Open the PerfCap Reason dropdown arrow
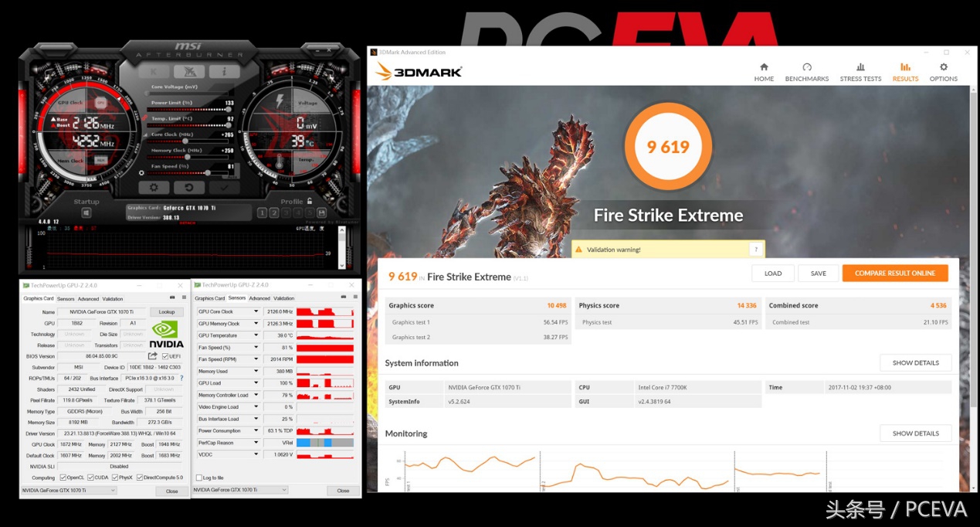This screenshot has height=527, width=980. coord(256,443)
